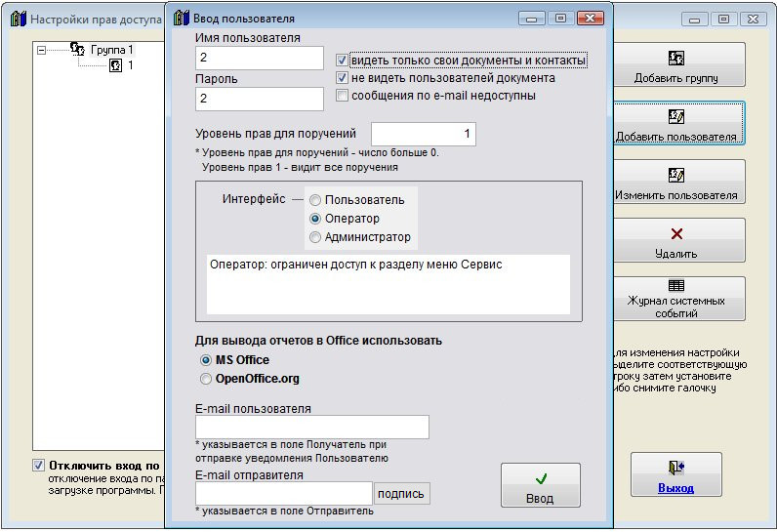The width and height of the screenshot is (777, 532).
Task: Toggle не видеть пользователей документа
Action: point(342,78)
